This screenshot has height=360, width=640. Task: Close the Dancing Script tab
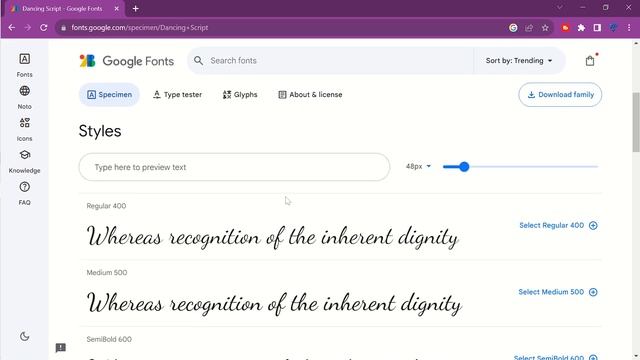(116, 8)
